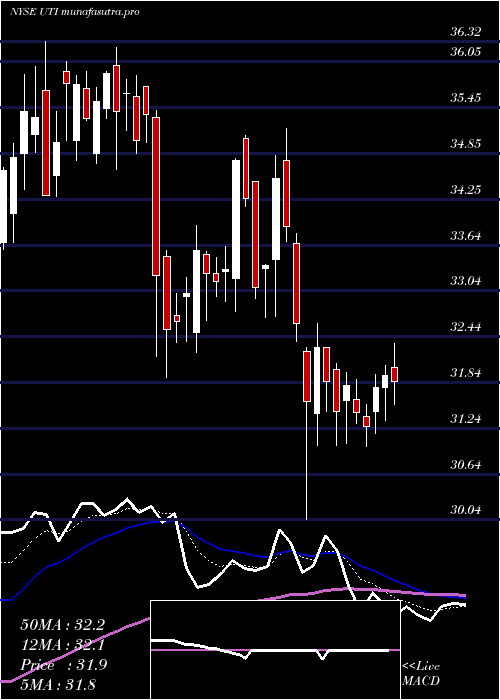Screen dimensions: 500x700
Task: Click the 5MA : 31.8 readout
Action: 58,685
